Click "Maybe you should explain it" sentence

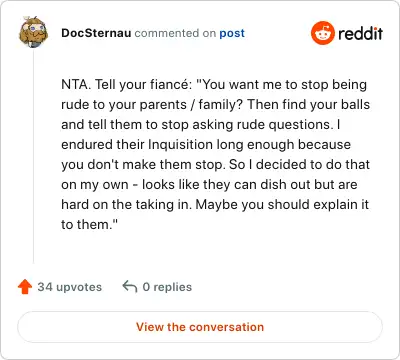pos(282,205)
